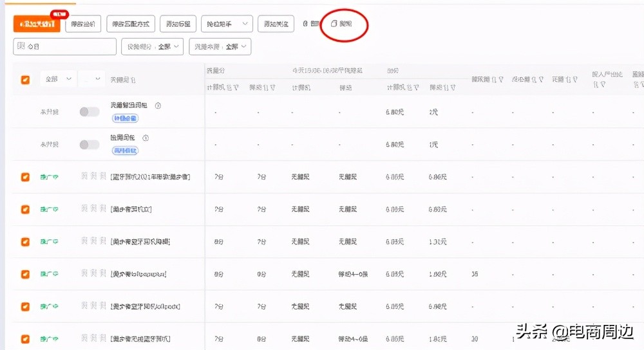Expand the first 全部 filter dropdown beside the search box
Viewport: 644px width, 350px height.
(x=153, y=46)
